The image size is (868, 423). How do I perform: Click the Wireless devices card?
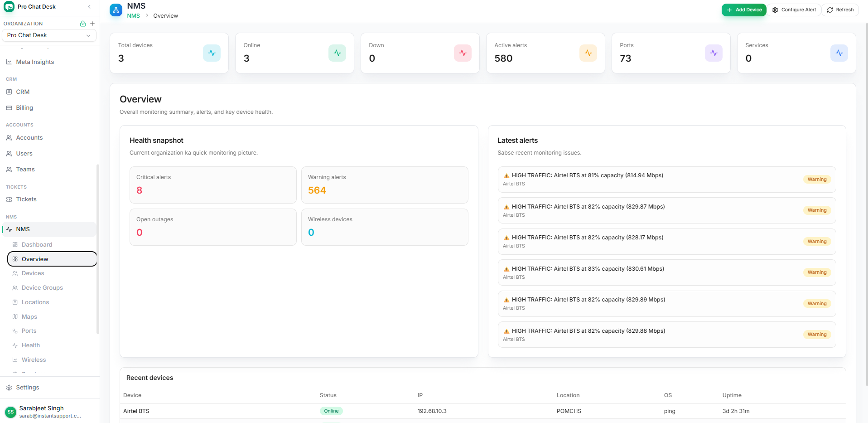click(385, 227)
